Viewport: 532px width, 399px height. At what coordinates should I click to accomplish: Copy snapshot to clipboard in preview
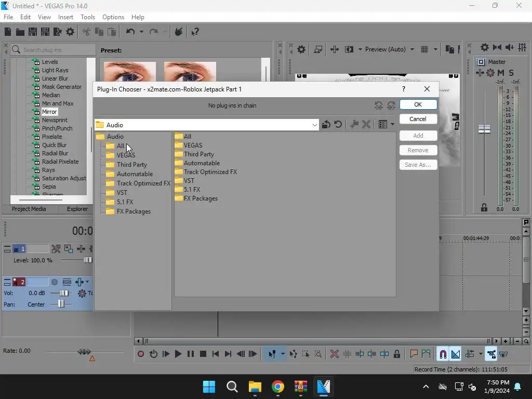coord(449,49)
